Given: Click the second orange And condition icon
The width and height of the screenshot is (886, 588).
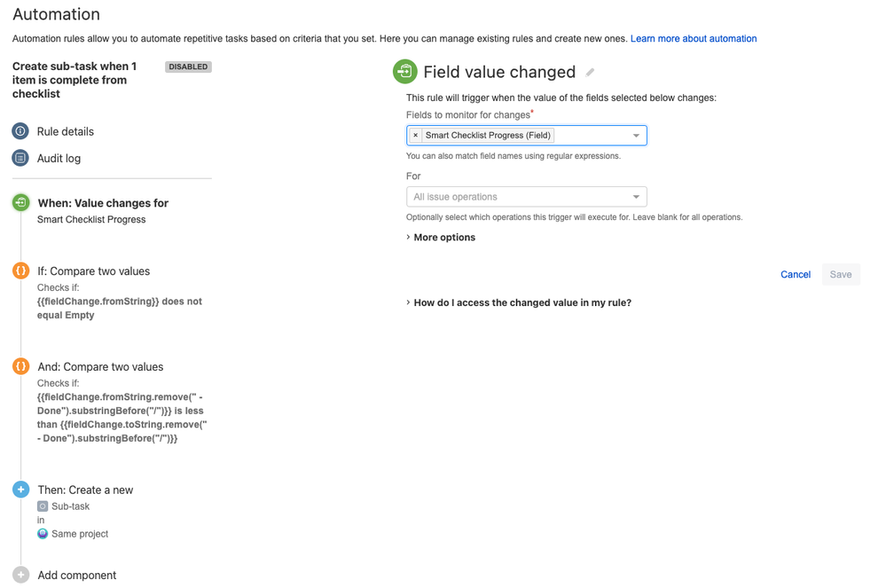Looking at the screenshot, I should pyautogui.click(x=21, y=366).
